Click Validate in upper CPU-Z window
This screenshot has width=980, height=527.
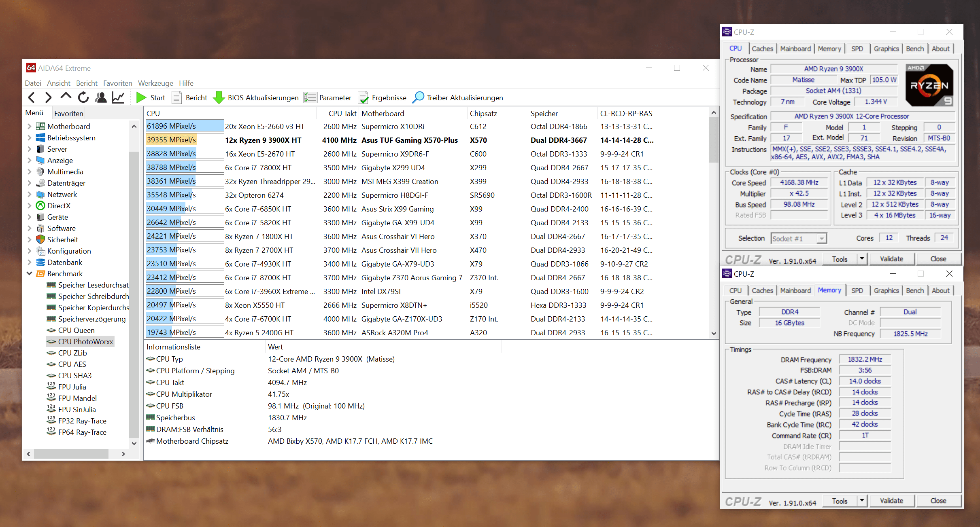[x=891, y=259]
